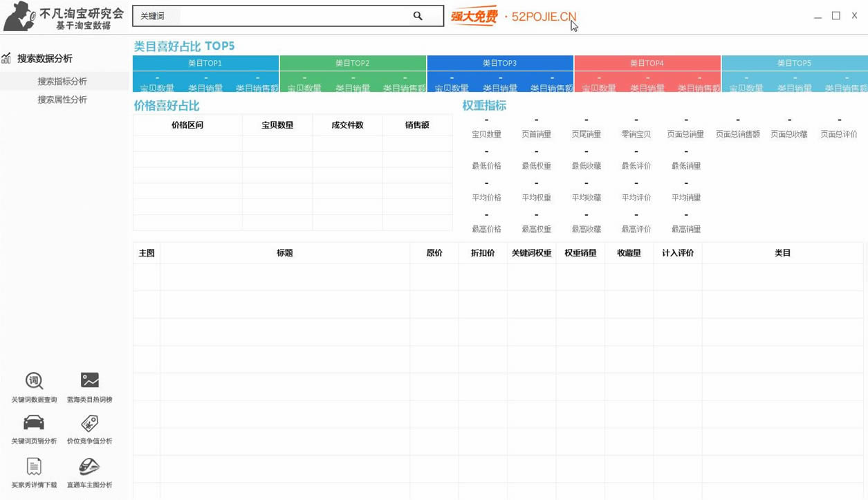Click the 买家秀详情下载 document icon
This screenshot has height=500, width=868.
pyautogui.click(x=34, y=467)
